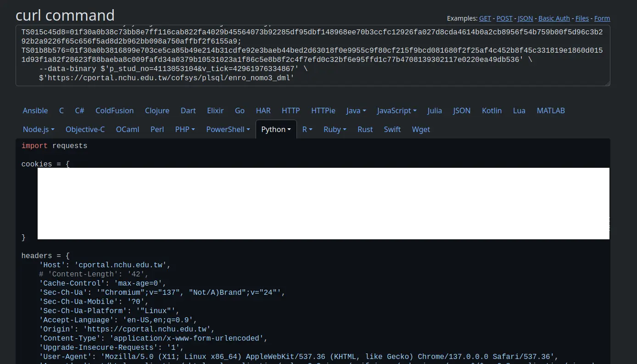
Task: Switch to the Ansible tab
Action: [x=35, y=110]
